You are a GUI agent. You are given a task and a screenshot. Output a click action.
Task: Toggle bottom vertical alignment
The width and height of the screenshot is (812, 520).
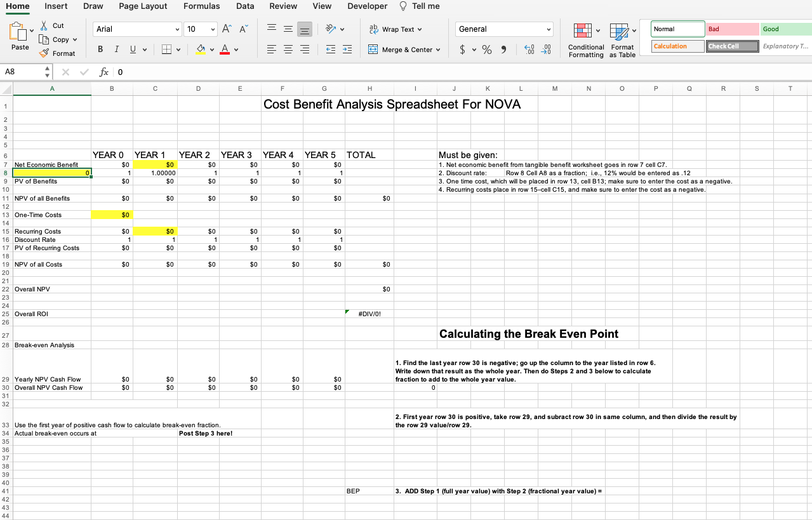(x=305, y=29)
